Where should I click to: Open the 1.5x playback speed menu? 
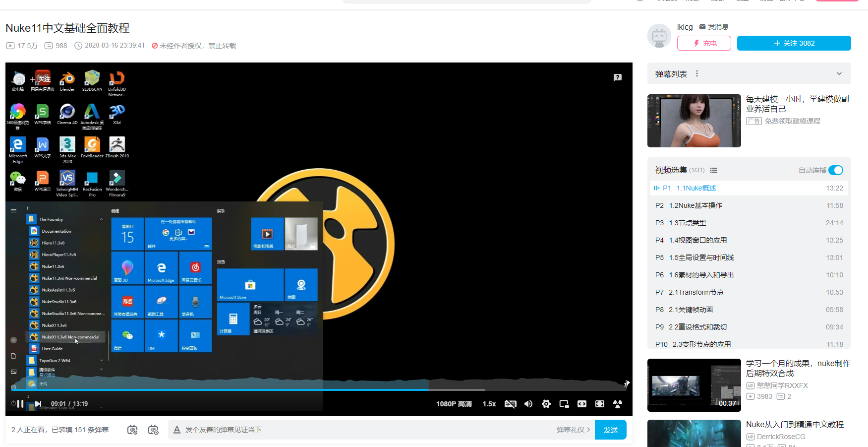489,404
